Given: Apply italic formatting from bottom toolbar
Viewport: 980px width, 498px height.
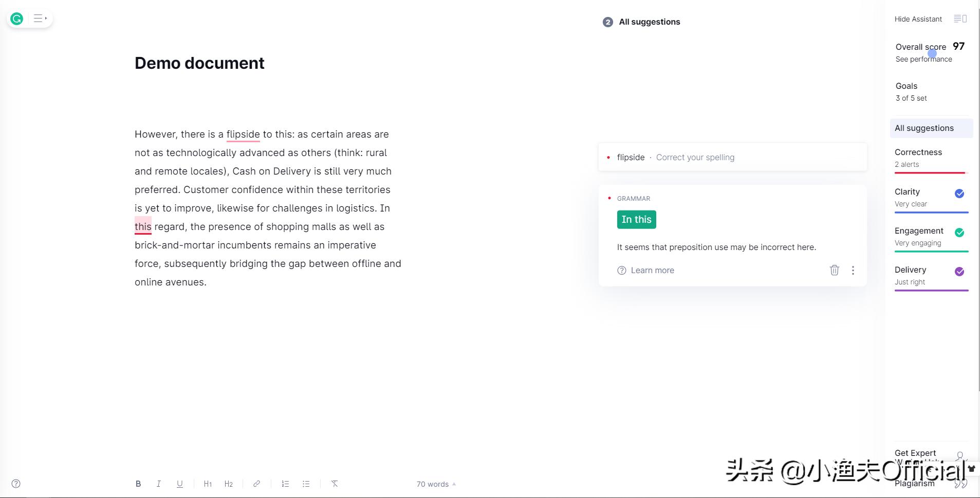Looking at the screenshot, I should pos(159,484).
